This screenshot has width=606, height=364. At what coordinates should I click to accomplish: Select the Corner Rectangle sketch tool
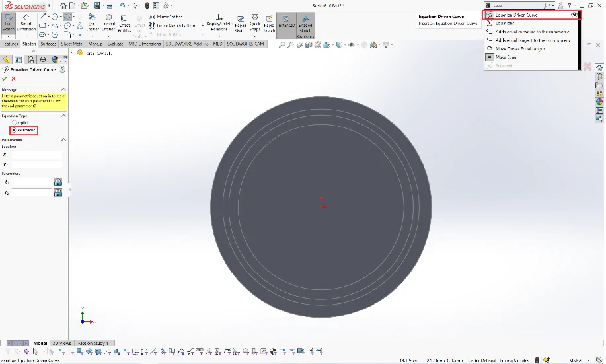click(42, 26)
